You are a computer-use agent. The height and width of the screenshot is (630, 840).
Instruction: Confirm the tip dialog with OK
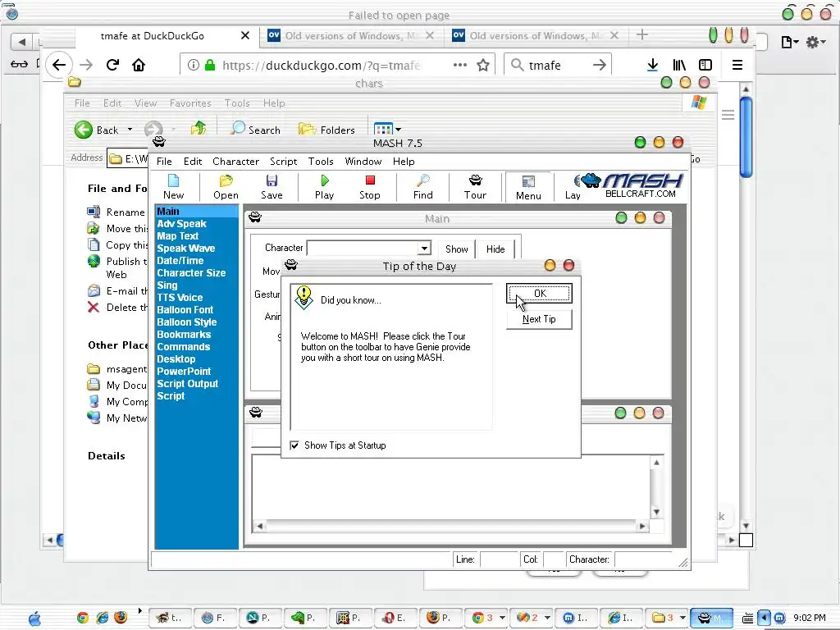pos(540,293)
